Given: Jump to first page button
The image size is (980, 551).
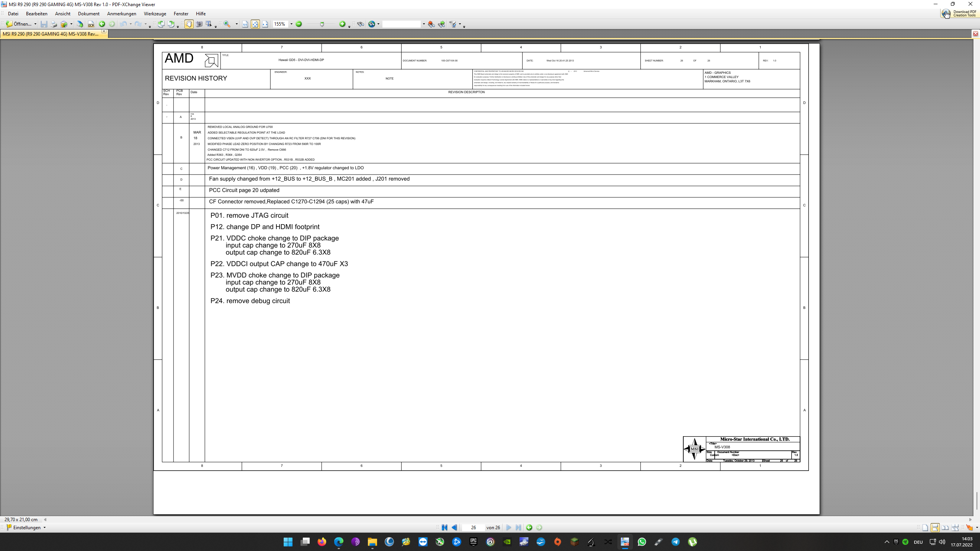Looking at the screenshot, I should click(444, 528).
